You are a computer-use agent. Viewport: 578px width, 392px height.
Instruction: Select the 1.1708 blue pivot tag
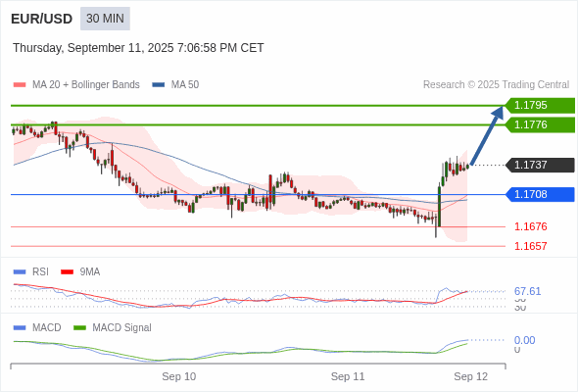pyautogui.click(x=540, y=194)
